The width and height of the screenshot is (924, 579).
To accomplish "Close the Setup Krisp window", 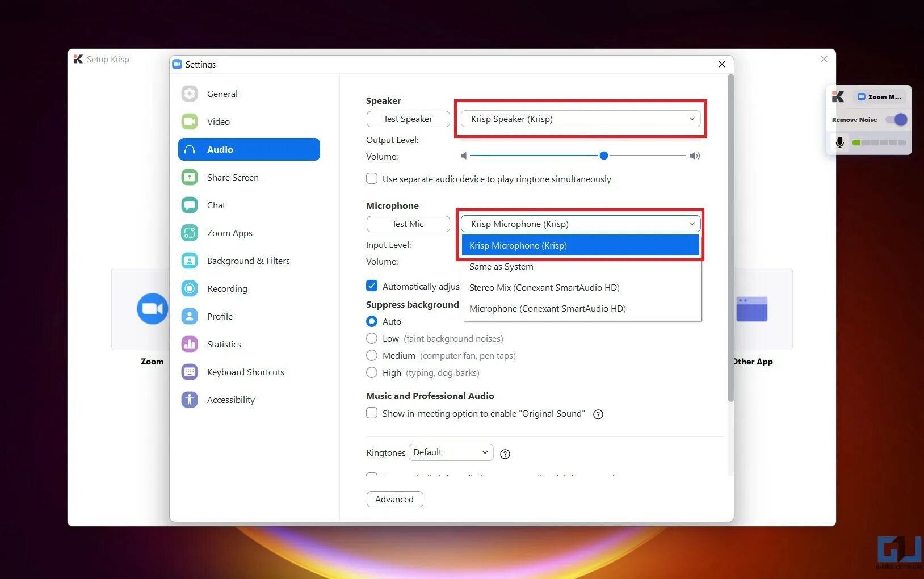I will click(x=824, y=59).
